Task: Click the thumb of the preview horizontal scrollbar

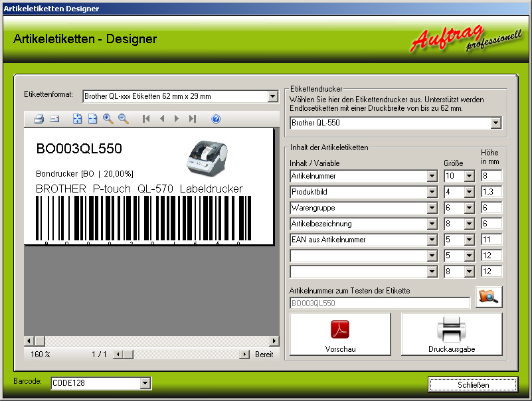Action: (40, 341)
